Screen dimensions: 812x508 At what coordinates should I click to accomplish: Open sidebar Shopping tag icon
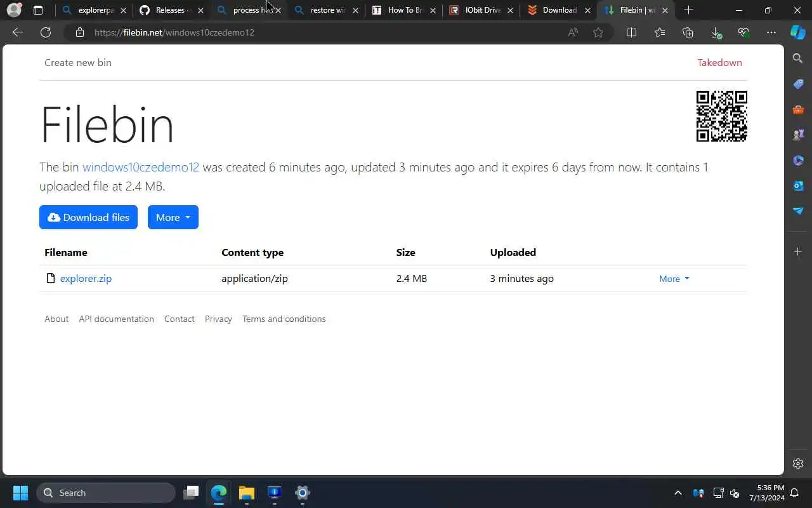798,84
